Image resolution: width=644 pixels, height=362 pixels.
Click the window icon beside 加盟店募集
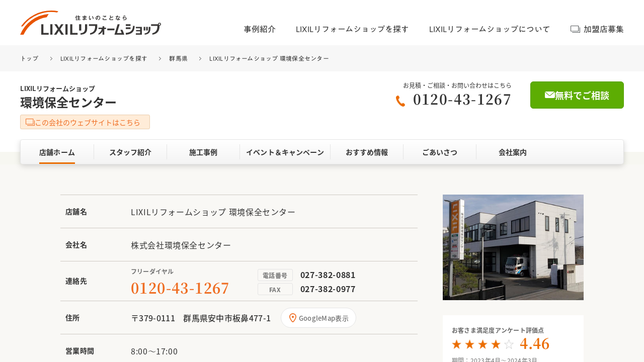pyautogui.click(x=575, y=29)
